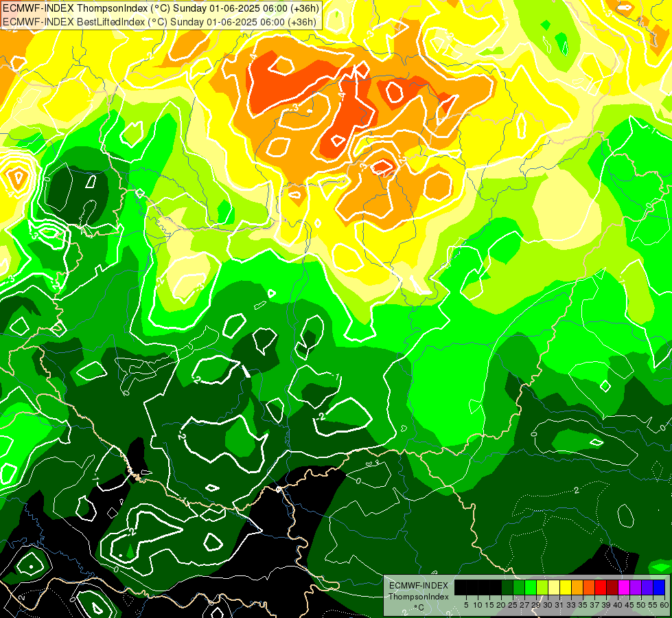Screen dimensions: 672x618
Task: Click the orange 33–35 legend swatch
Action: pyautogui.click(x=577, y=587)
